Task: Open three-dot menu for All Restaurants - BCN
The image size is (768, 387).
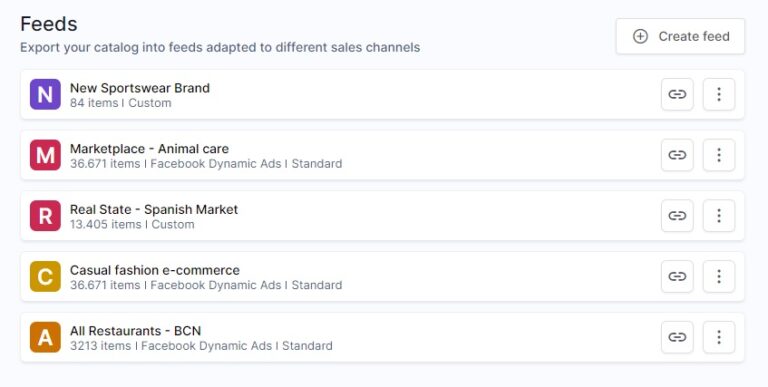Action: 719,337
